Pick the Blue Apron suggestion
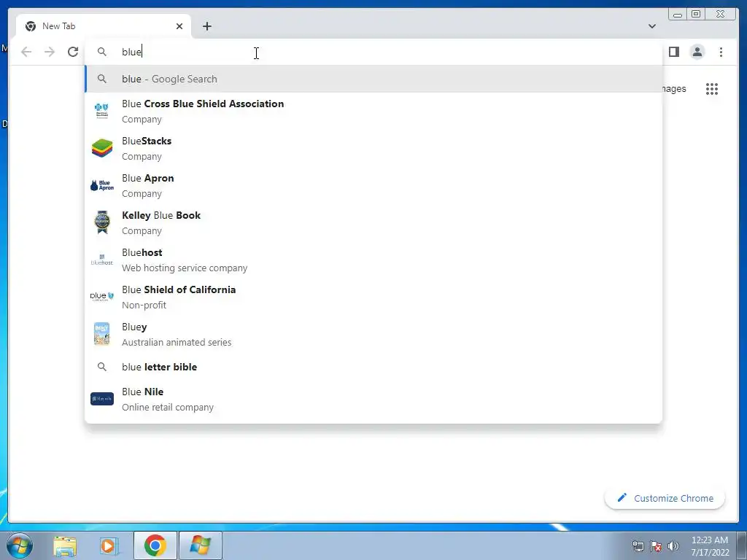 (373, 185)
